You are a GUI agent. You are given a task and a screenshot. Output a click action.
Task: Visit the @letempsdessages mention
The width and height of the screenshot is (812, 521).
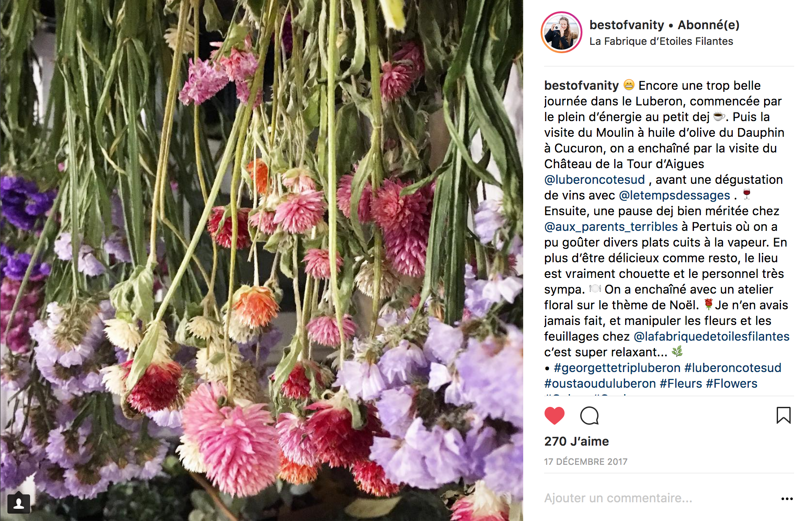click(674, 195)
